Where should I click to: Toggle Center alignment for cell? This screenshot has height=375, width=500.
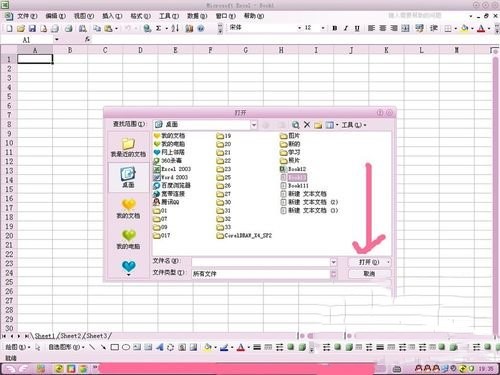(383, 28)
